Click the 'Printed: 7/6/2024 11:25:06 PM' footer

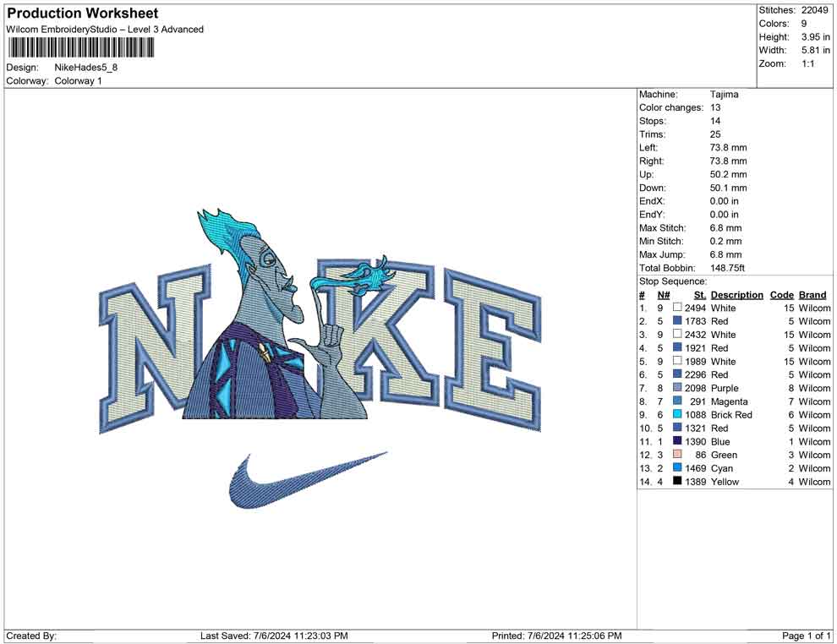point(556,636)
